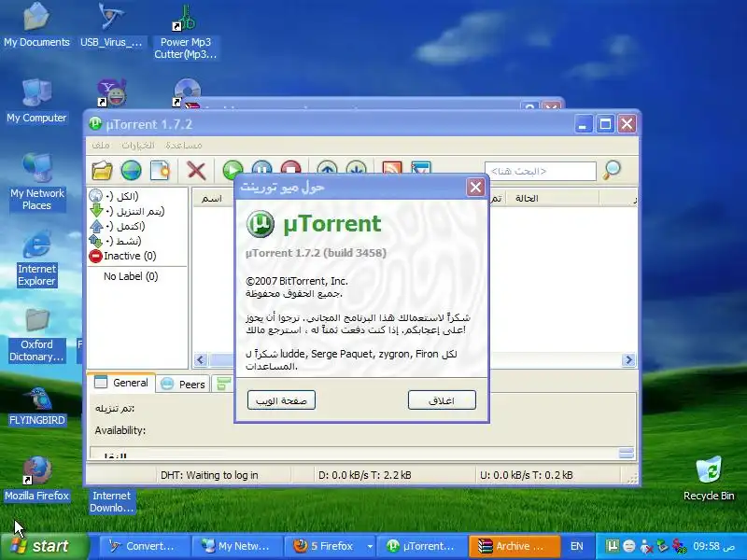Expand the Firefox taskbar group dropdown arrow
This screenshot has height=560, width=747.
click(x=369, y=546)
